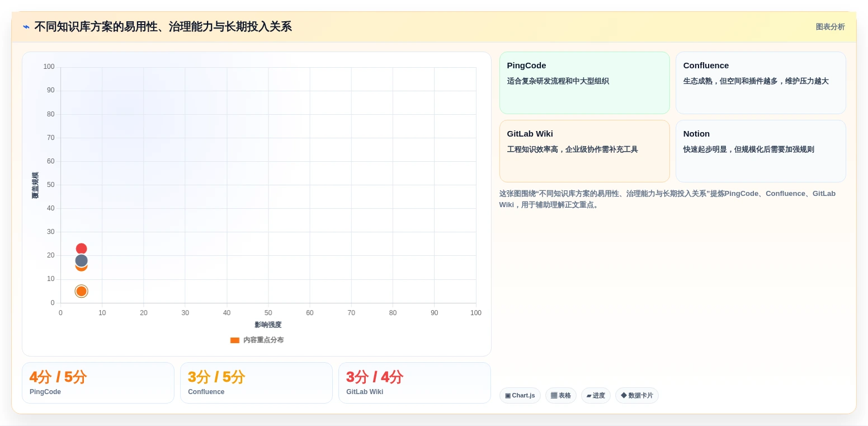Click the chart title 不同知识库方案的易用性
Image resolution: width=868 pixels, height=426 pixels.
pyautogui.click(x=163, y=27)
